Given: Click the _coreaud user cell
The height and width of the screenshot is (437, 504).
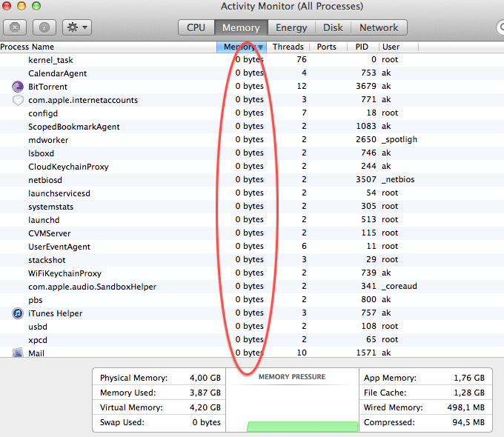Looking at the screenshot, I should click(399, 286).
